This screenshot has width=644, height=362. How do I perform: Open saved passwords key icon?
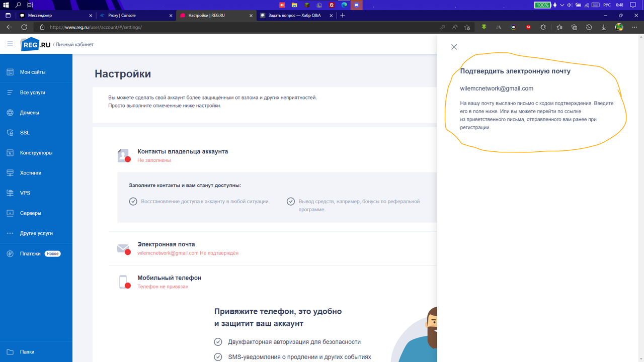(443, 27)
